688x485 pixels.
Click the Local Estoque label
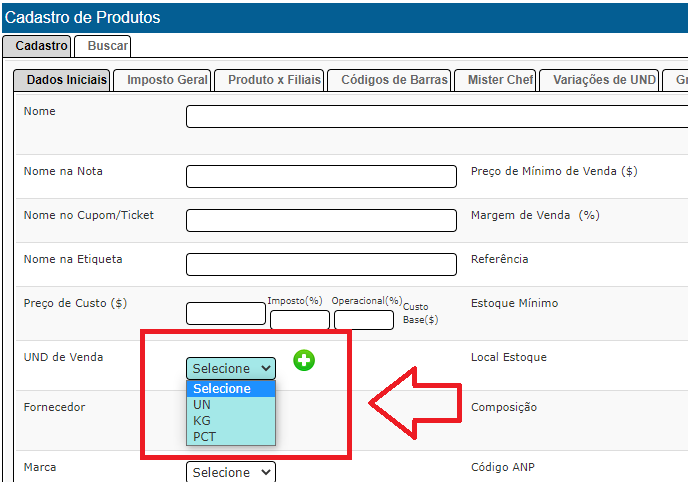509,357
